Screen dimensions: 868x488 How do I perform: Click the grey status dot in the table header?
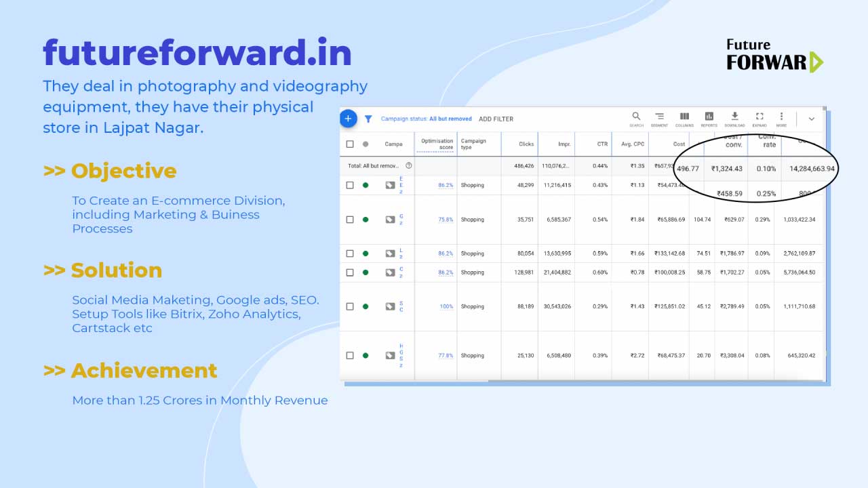tap(366, 144)
